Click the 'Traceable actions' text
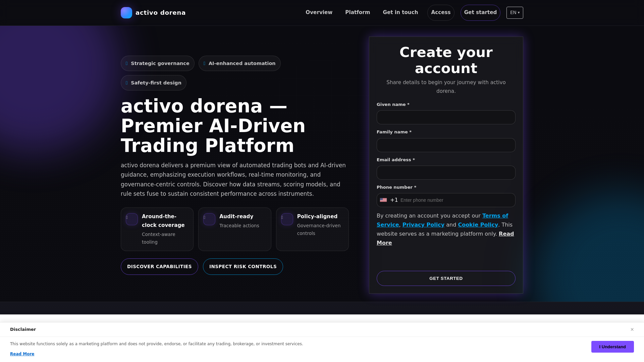 [x=239, y=226]
